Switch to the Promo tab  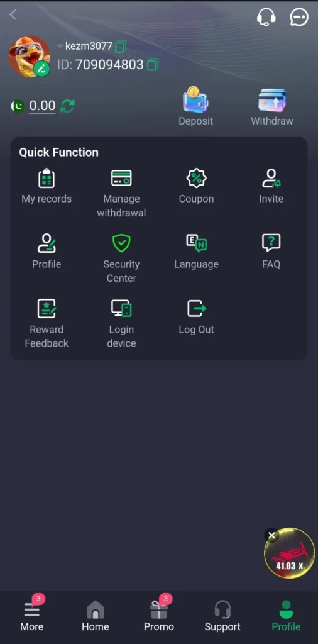[159, 614]
